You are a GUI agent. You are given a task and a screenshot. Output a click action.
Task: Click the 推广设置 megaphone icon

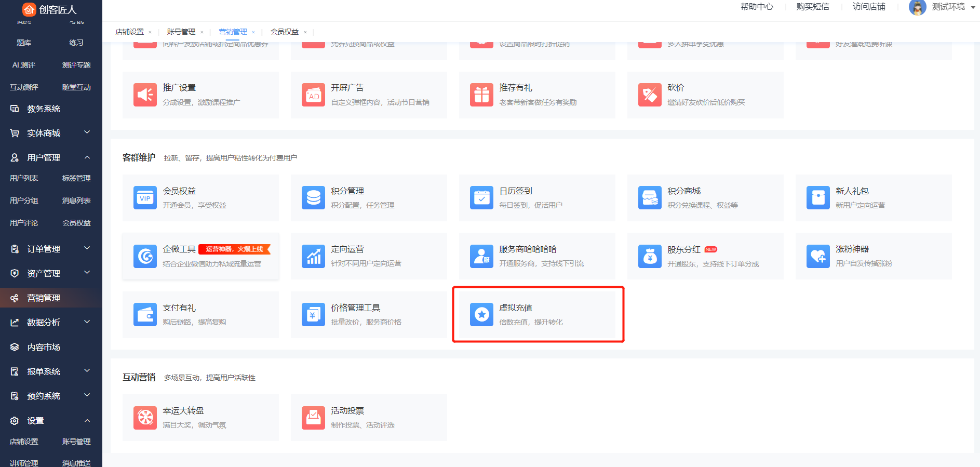pyautogui.click(x=145, y=95)
